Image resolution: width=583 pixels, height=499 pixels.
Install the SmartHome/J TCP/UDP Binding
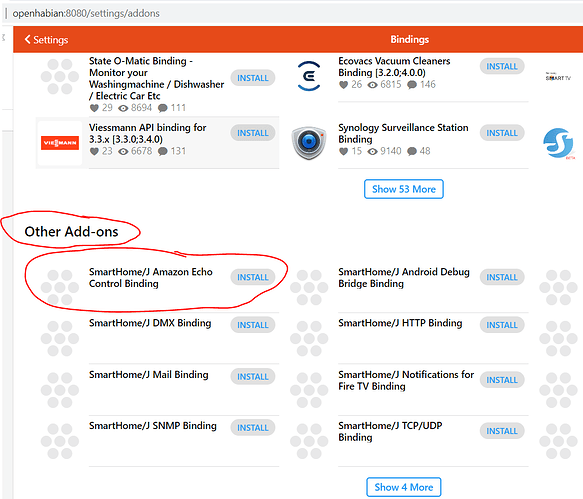[x=502, y=431]
